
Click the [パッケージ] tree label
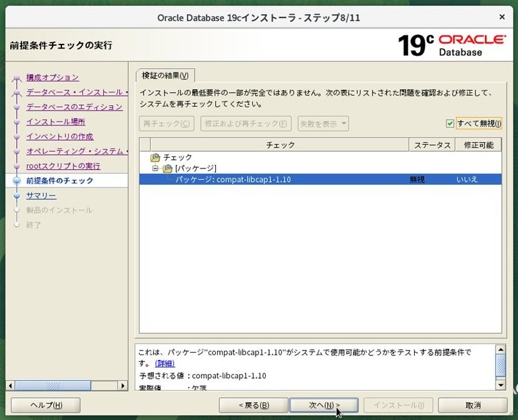pyautogui.click(x=196, y=169)
